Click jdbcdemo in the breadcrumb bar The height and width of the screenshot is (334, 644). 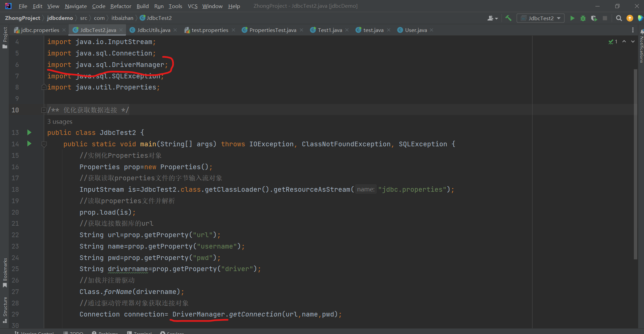60,18
